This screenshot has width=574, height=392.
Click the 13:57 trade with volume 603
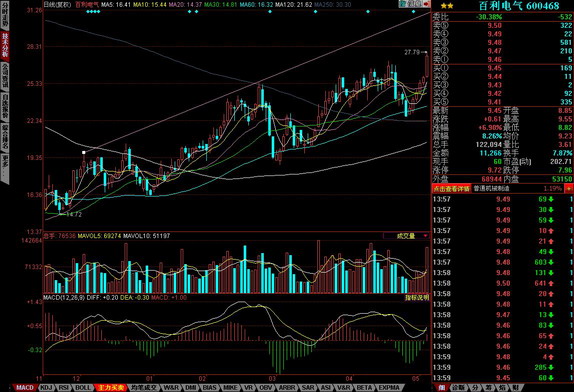point(502,262)
